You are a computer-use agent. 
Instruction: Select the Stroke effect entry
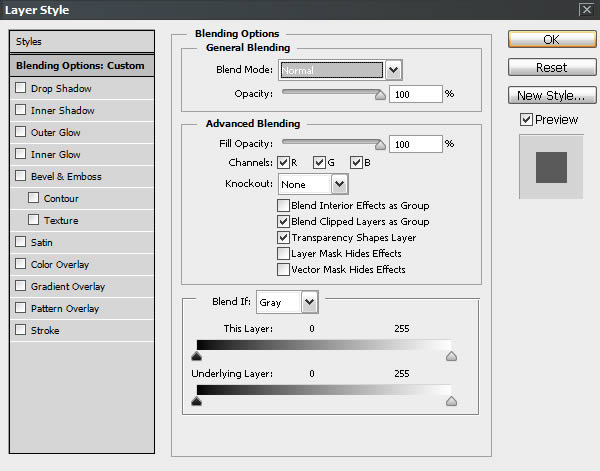[46, 331]
